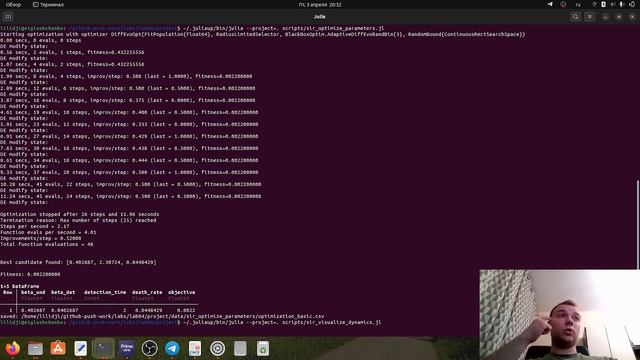Open Telegram from the dock

(172, 348)
